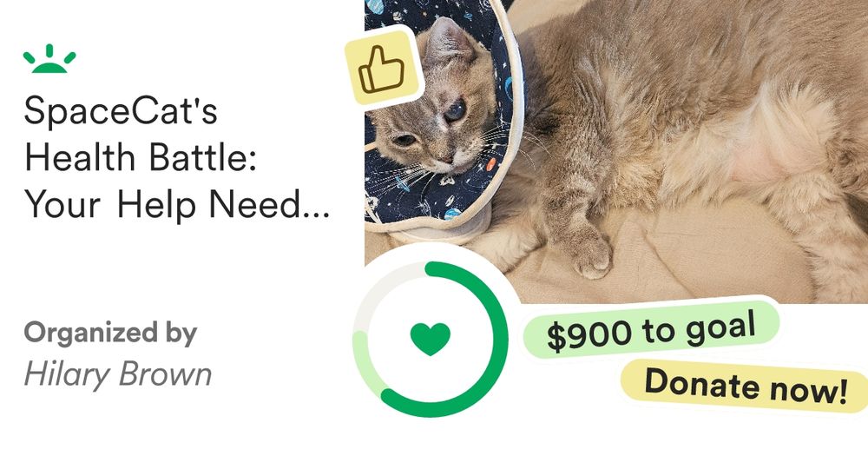Click the word SpaceCat's in the title

pos(121,110)
